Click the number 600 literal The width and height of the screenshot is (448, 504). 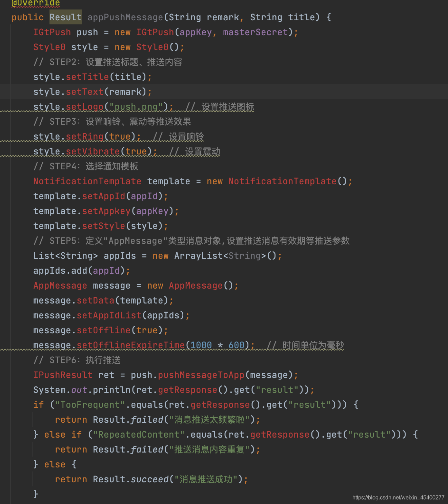point(237,345)
